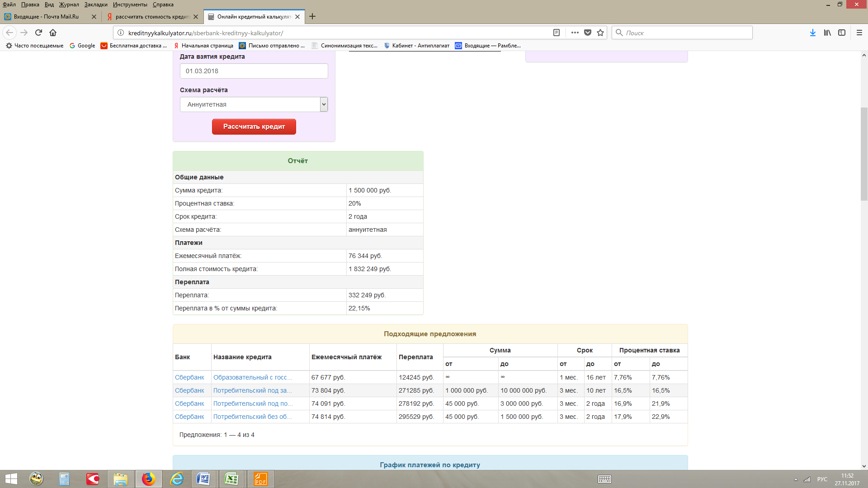Save page to Pocket
Screen dimensions: 868x488
coord(588,33)
